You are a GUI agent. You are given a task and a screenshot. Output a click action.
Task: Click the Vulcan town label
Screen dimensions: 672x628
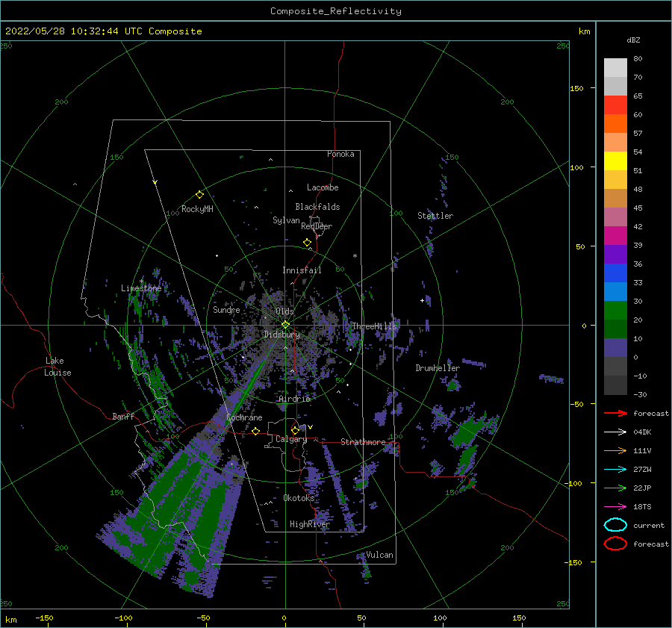[x=379, y=555]
